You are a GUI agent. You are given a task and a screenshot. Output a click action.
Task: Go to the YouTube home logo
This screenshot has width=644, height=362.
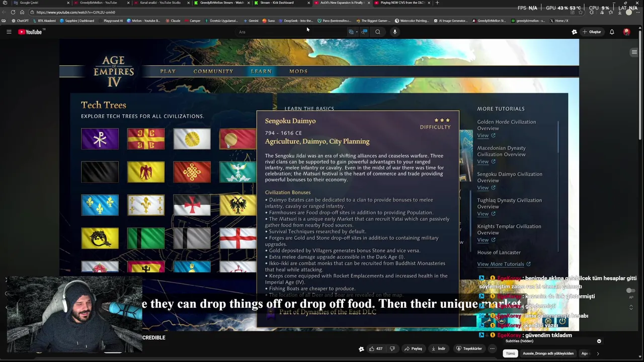[31, 32]
